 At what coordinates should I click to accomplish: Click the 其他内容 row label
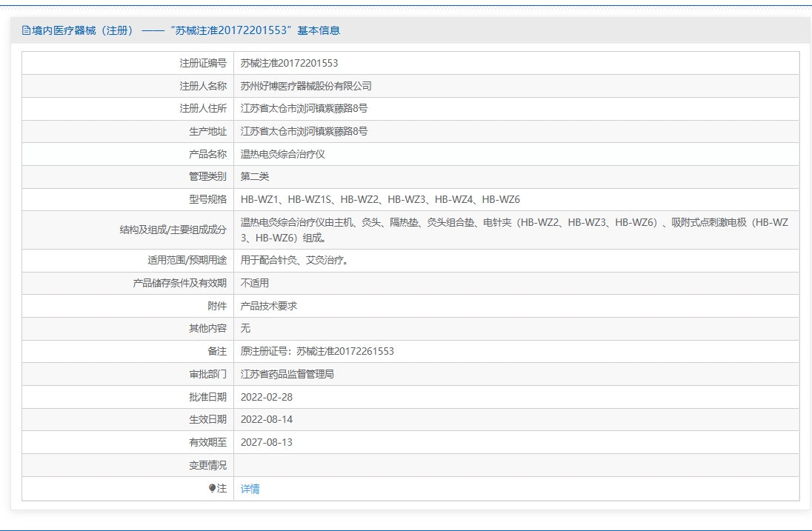207,328
